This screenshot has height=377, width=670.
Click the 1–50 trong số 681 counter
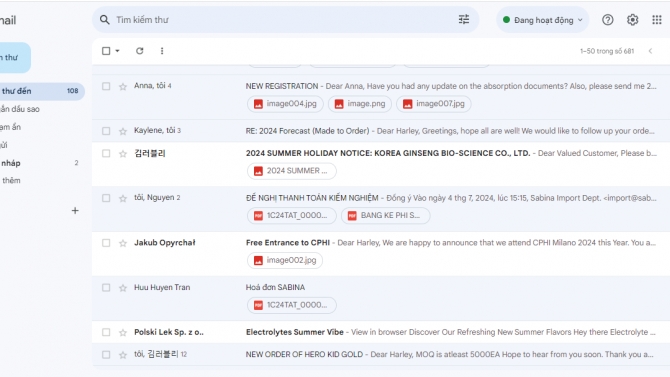[x=607, y=51]
